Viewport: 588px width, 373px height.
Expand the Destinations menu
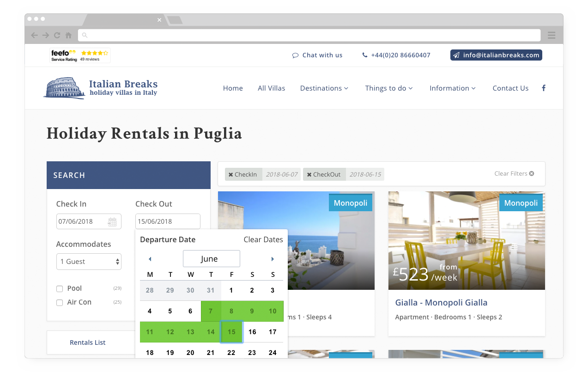click(324, 88)
